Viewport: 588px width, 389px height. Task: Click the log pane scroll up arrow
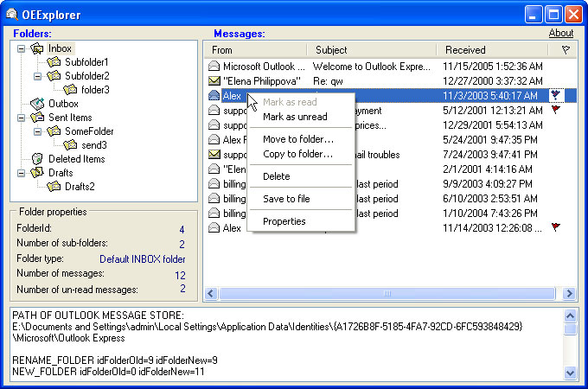pyautogui.click(x=570, y=316)
